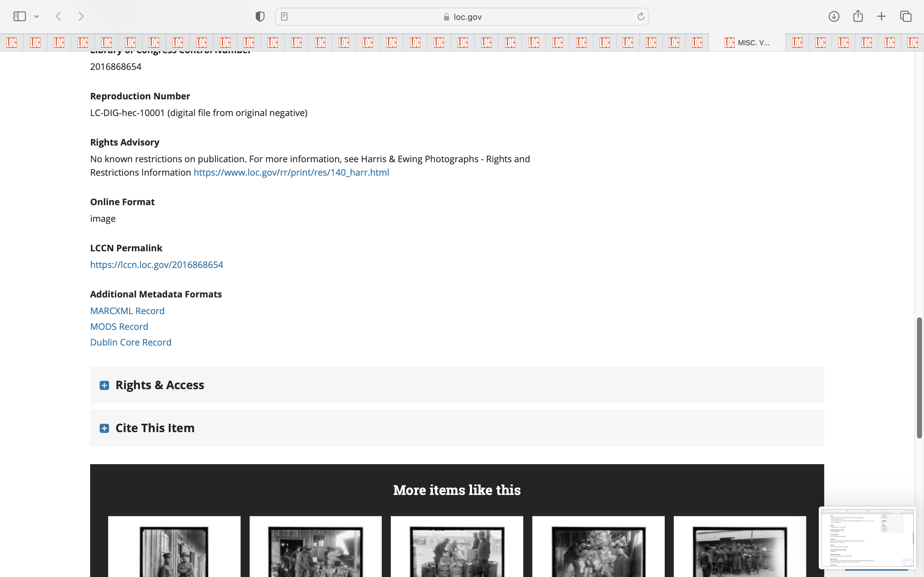This screenshot has width=924, height=577.
Task: Open the privacy shield report
Action: pyautogui.click(x=260, y=16)
